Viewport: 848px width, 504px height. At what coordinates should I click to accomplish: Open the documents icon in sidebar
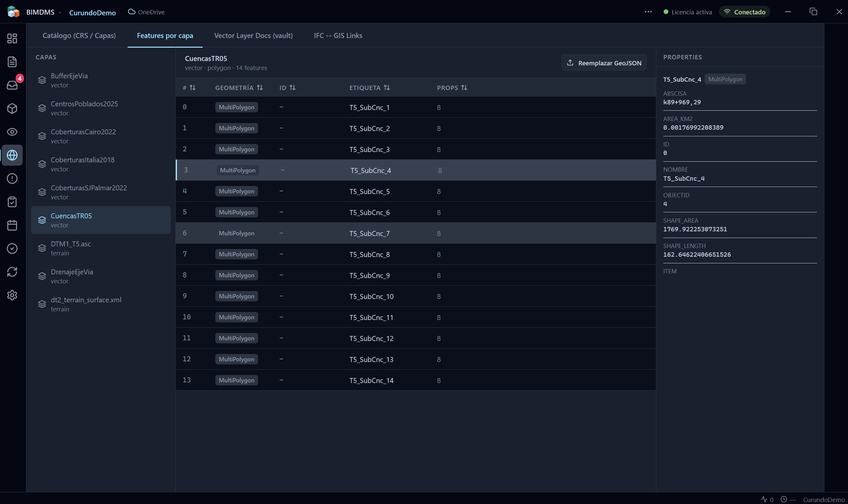(x=12, y=62)
